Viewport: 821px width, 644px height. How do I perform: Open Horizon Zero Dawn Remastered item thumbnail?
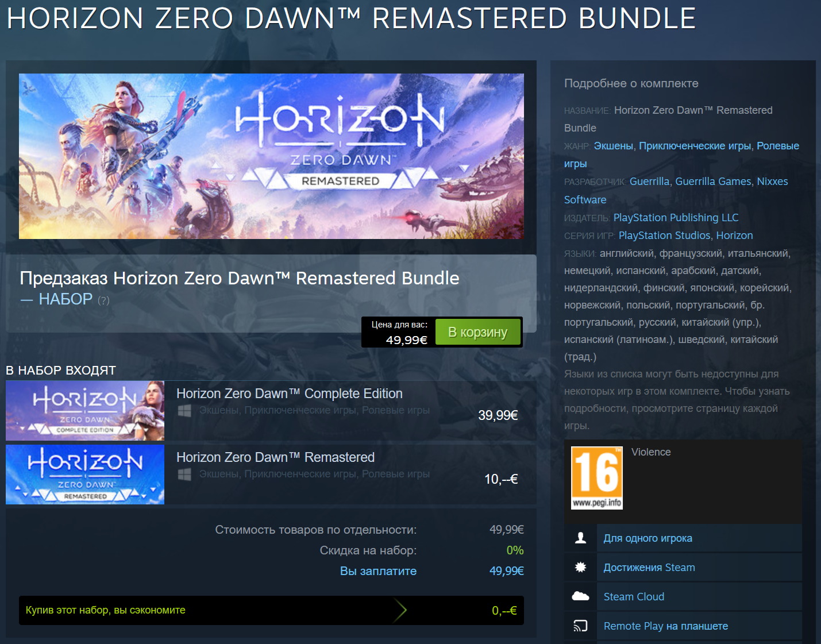85,475
